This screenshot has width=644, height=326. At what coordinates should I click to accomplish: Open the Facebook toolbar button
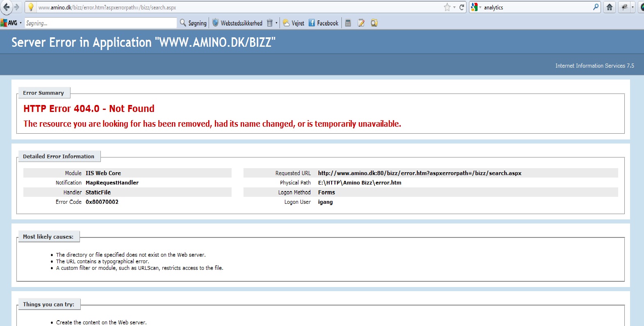click(323, 23)
